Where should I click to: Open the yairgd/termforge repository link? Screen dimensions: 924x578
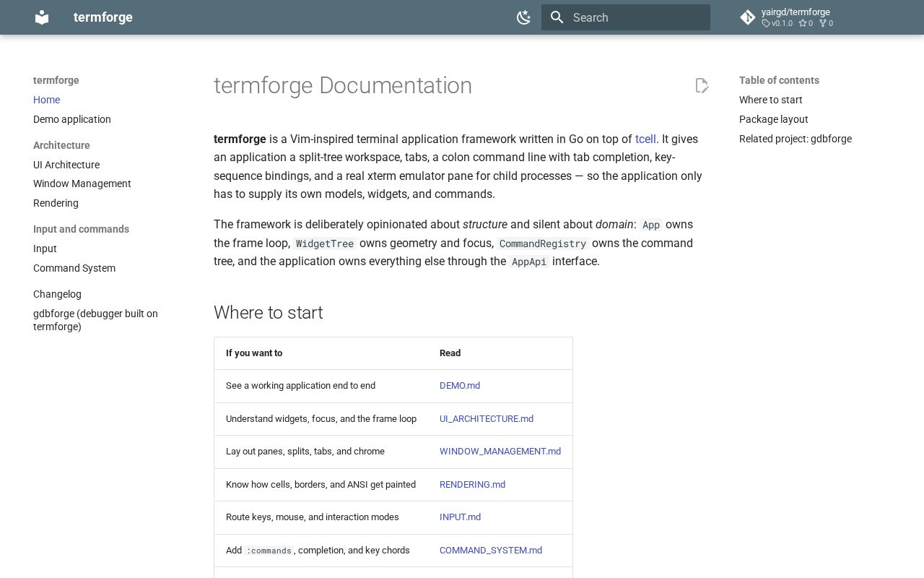(x=796, y=12)
